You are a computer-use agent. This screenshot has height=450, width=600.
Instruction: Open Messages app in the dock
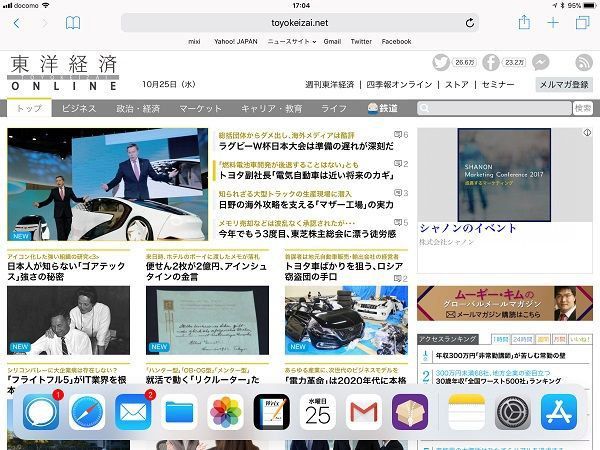tap(41, 412)
